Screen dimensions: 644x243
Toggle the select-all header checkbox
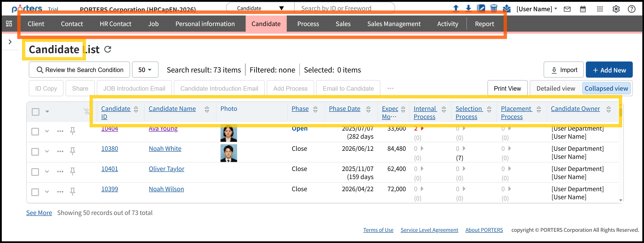coord(35,112)
